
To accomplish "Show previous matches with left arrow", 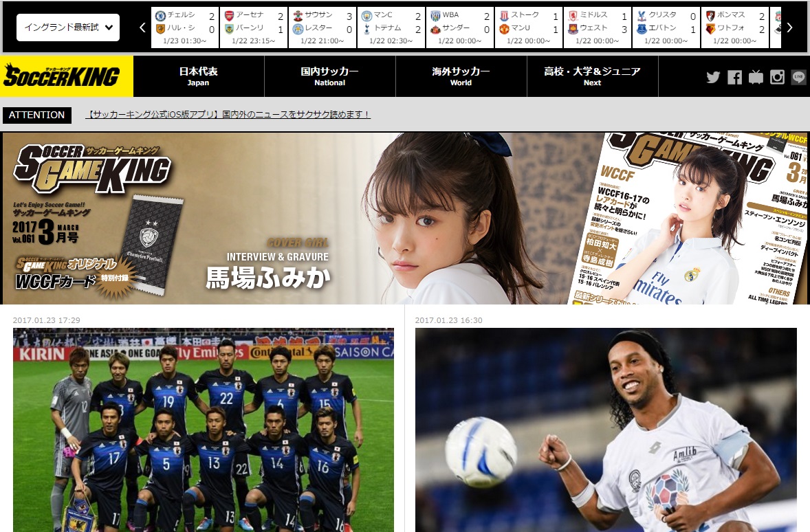I will (x=142, y=27).
